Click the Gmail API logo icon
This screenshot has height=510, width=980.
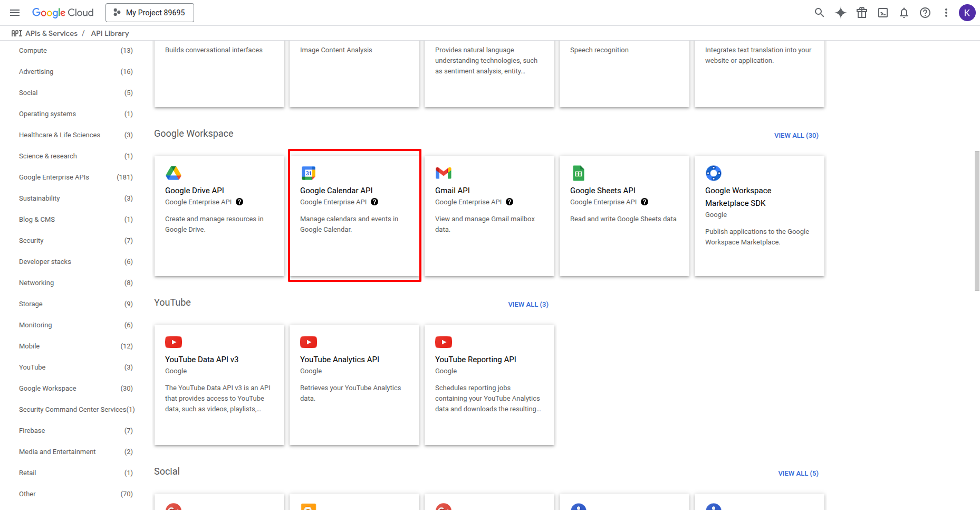pyautogui.click(x=444, y=173)
